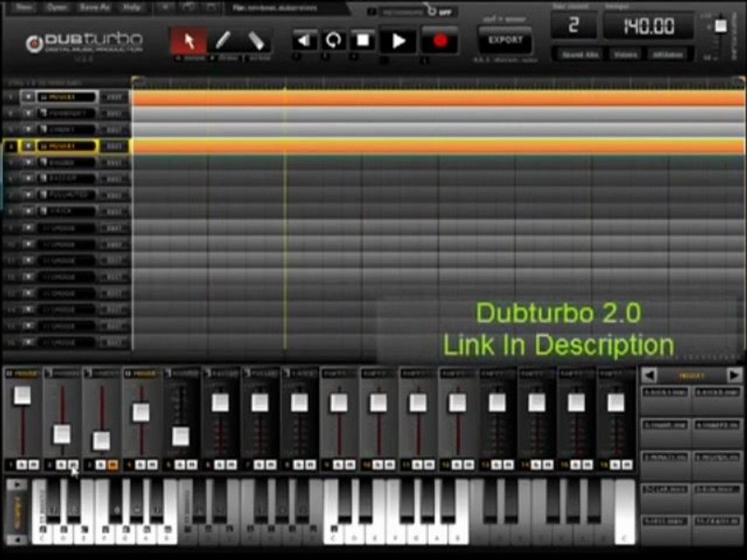Start recording with the red button
This screenshot has height=560, width=747.
440,41
